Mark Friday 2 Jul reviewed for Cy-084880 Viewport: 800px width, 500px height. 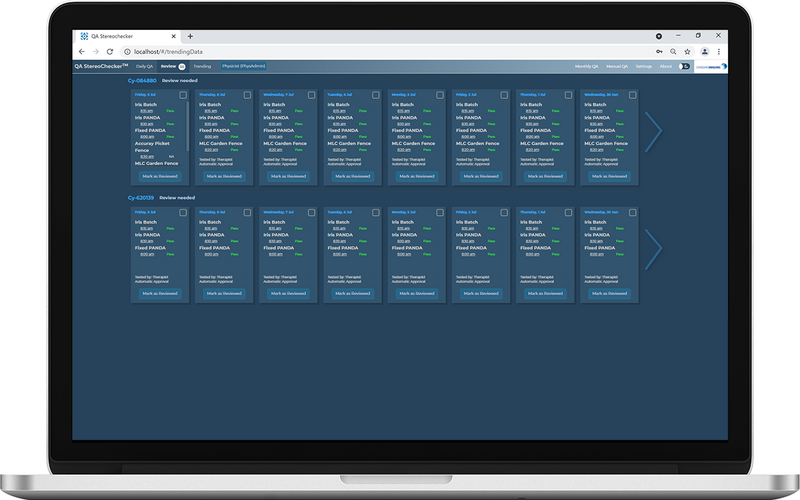pyautogui.click(x=482, y=177)
